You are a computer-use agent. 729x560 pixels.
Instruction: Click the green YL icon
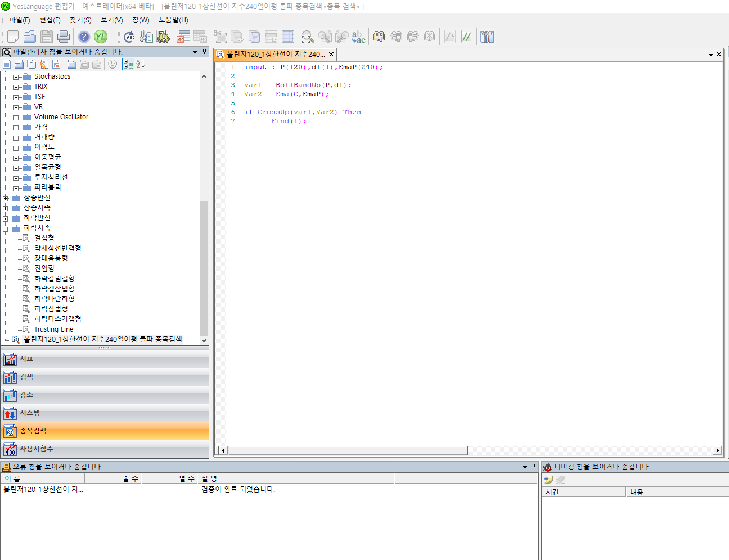[x=101, y=37]
